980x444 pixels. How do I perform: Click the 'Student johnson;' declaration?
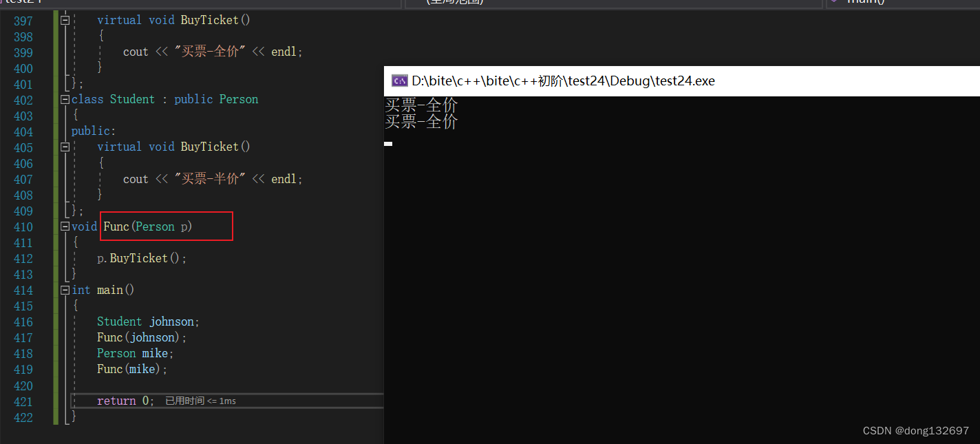(x=148, y=321)
